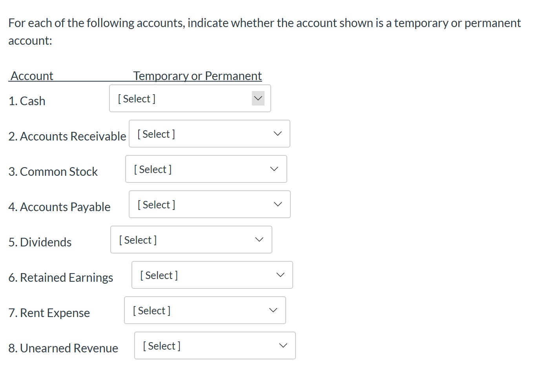Open the Accounts Receivable select dropdown
The width and height of the screenshot is (538, 392).
click(x=209, y=134)
